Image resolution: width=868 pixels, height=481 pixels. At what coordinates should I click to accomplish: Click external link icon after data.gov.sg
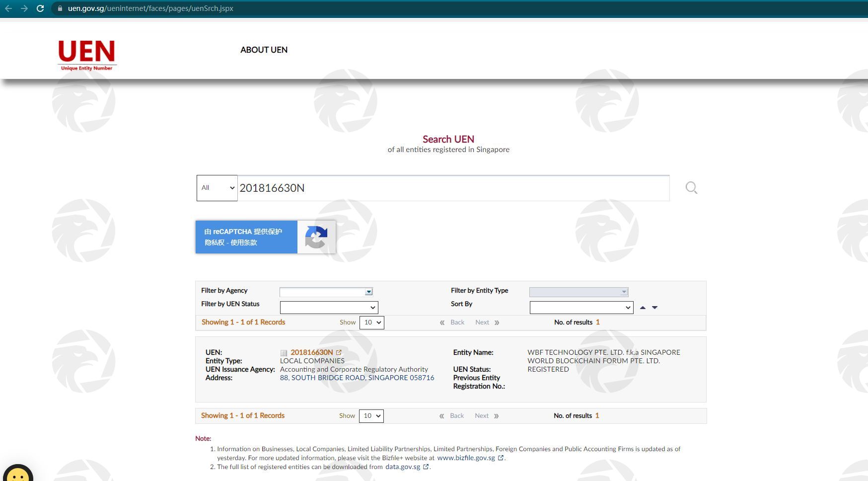[x=426, y=467]
